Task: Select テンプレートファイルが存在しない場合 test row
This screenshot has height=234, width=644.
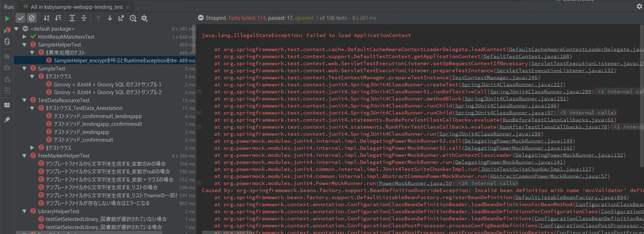Action: tap(104, 203)
